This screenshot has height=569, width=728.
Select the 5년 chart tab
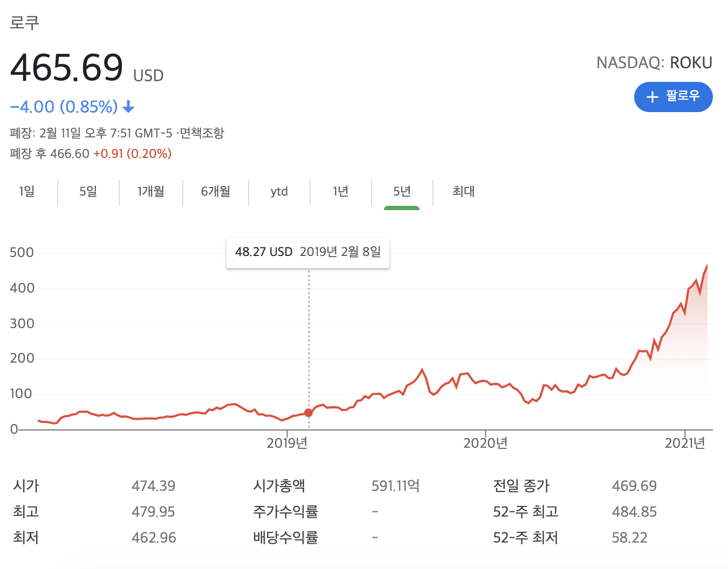(402, 191)
